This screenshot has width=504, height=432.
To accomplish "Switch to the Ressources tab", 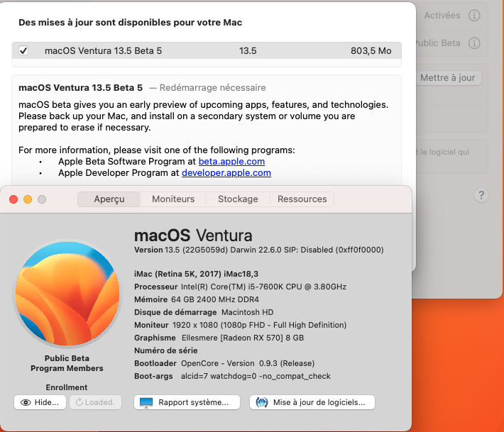I will 302,199.
